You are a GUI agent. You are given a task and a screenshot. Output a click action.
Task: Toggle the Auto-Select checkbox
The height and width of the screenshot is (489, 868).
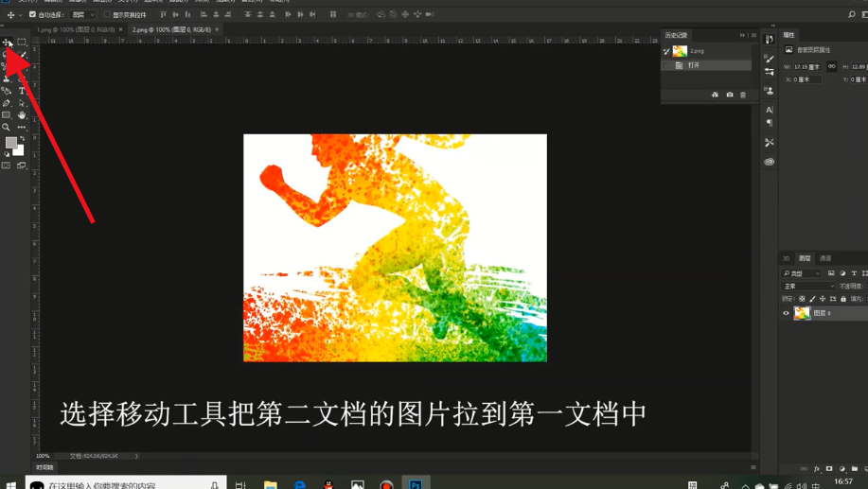pyautogui.click(x=33, y=14)
